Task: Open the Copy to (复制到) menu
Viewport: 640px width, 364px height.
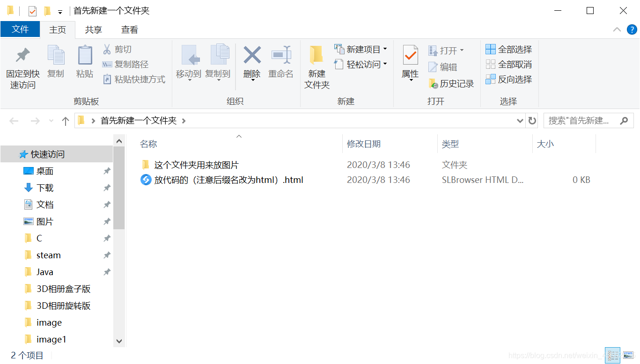Action: (x=218, y=63)
